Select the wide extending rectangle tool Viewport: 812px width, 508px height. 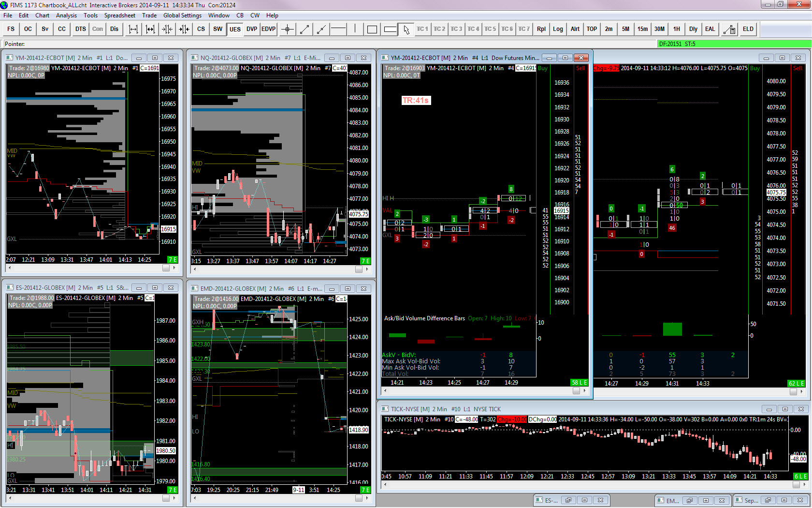pos(390,29)
